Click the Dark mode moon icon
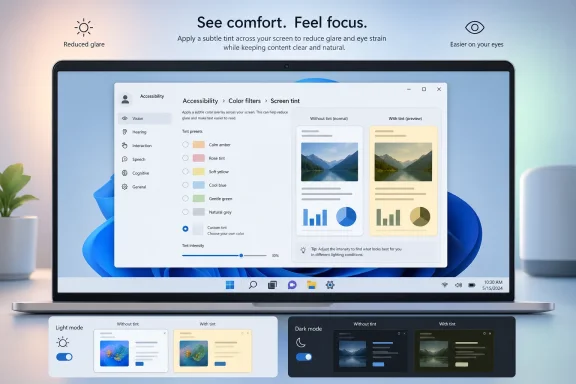Image resolution: width=576 pixels, height=384 pixels. pyautogui.click(x=301, y=343)
